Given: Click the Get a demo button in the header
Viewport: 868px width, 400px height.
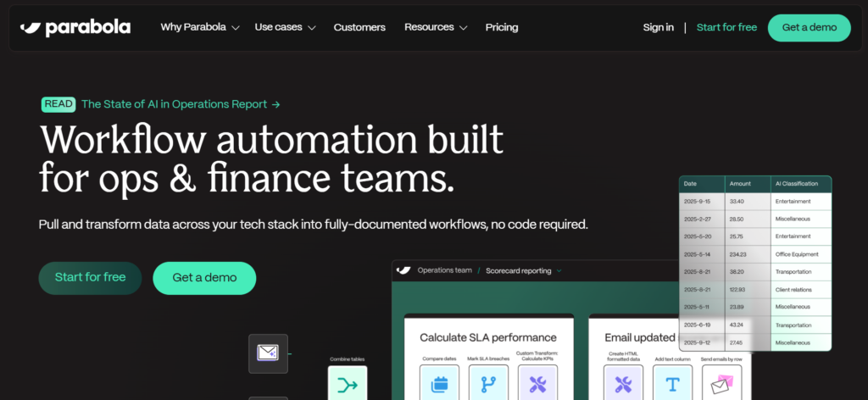Looking at the screenshot, I should (809, 28).
